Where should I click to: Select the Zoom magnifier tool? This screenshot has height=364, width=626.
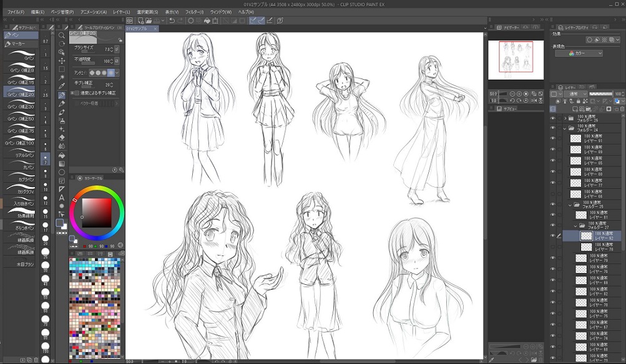62,35
